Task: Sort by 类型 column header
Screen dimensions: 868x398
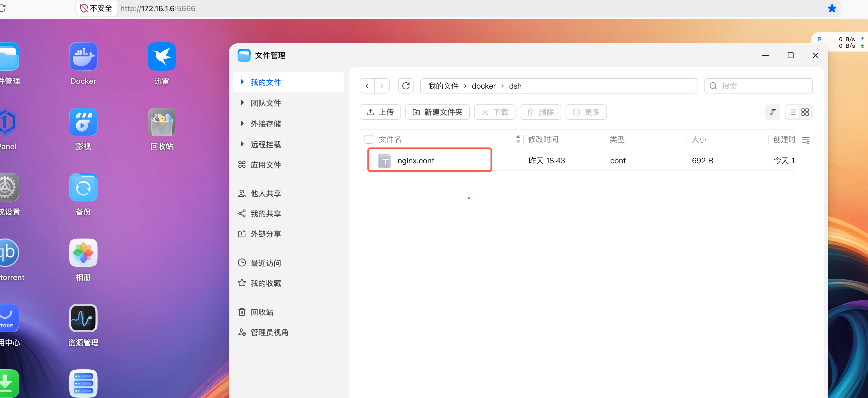Action: tap(617, 139)
